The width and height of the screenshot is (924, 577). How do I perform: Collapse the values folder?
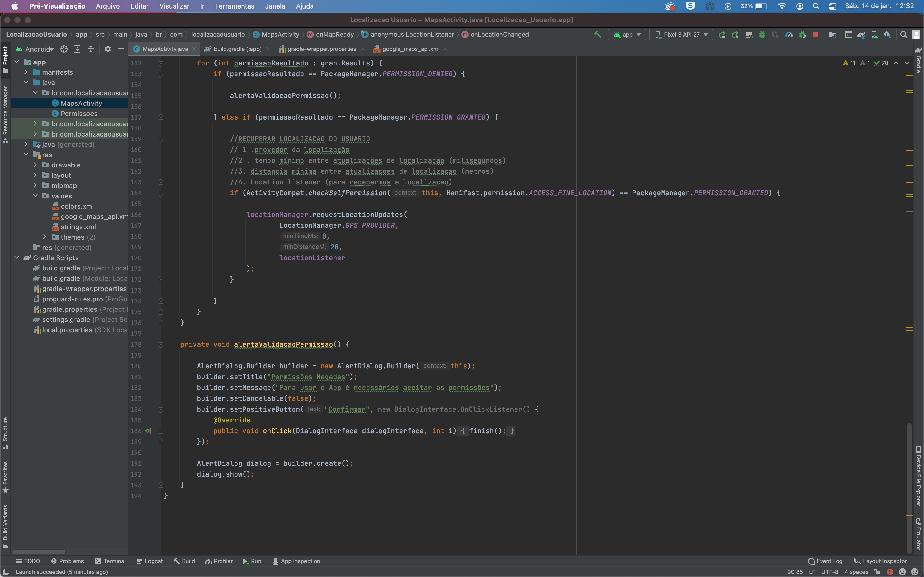pos(36,196)
